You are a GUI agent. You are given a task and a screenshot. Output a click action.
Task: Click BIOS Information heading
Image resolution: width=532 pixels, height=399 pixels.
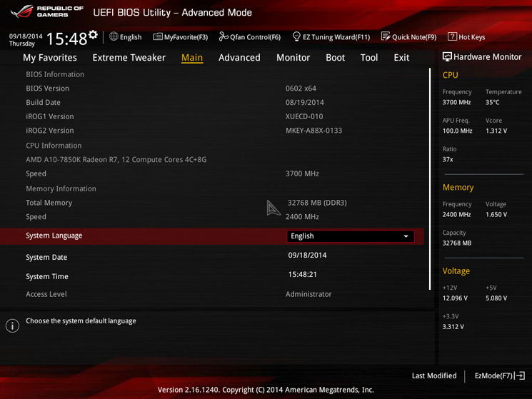pos(55,74)
